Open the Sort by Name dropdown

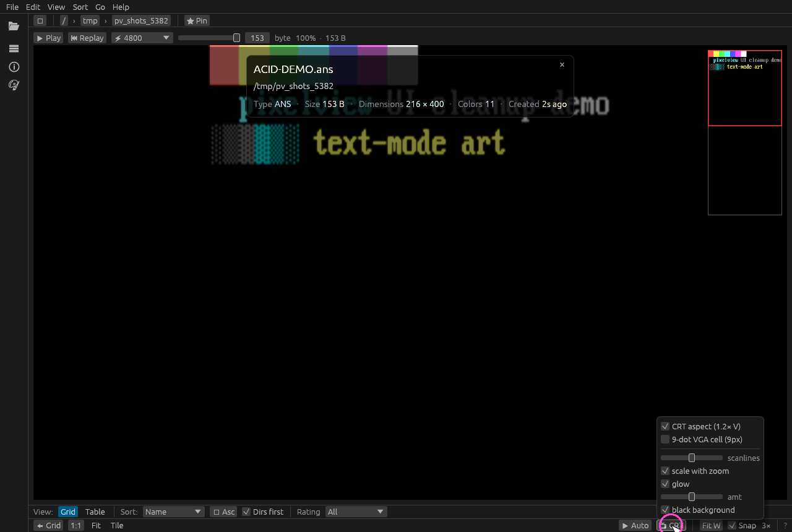pos(173,512)
